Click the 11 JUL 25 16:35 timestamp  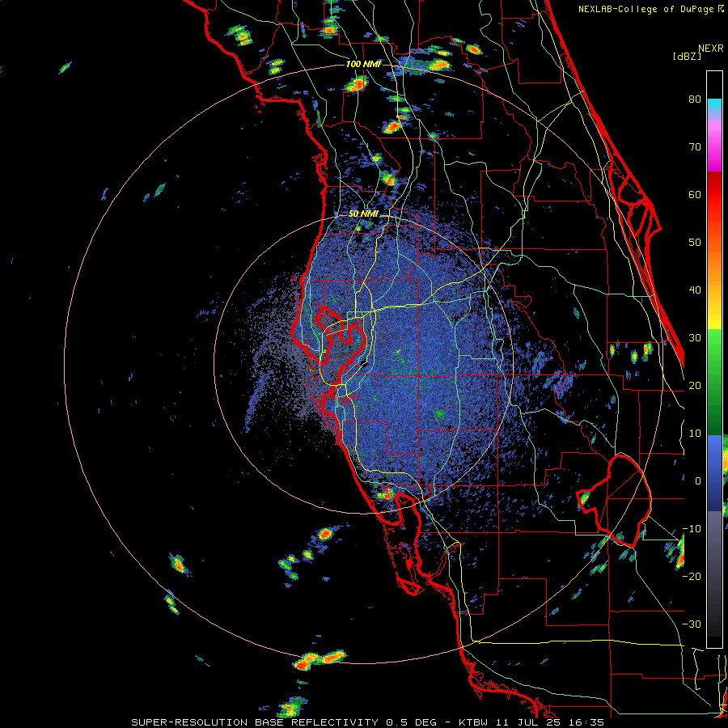coord(548,722)
